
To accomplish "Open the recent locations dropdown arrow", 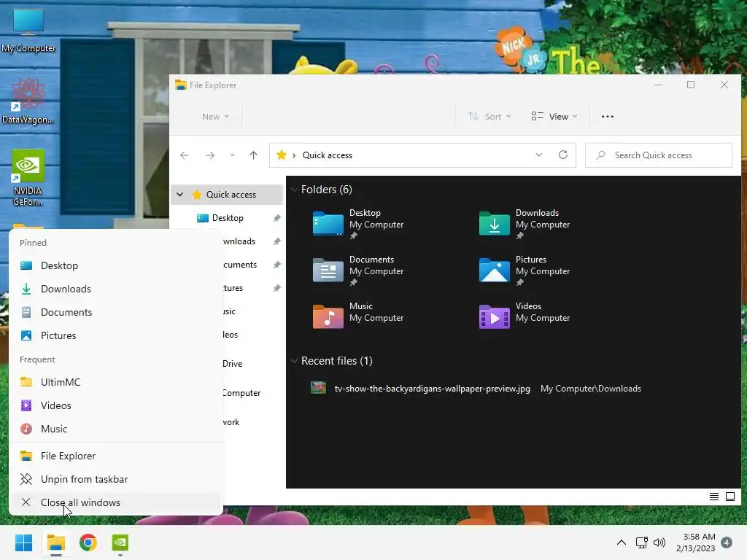I will coord(232,155).
